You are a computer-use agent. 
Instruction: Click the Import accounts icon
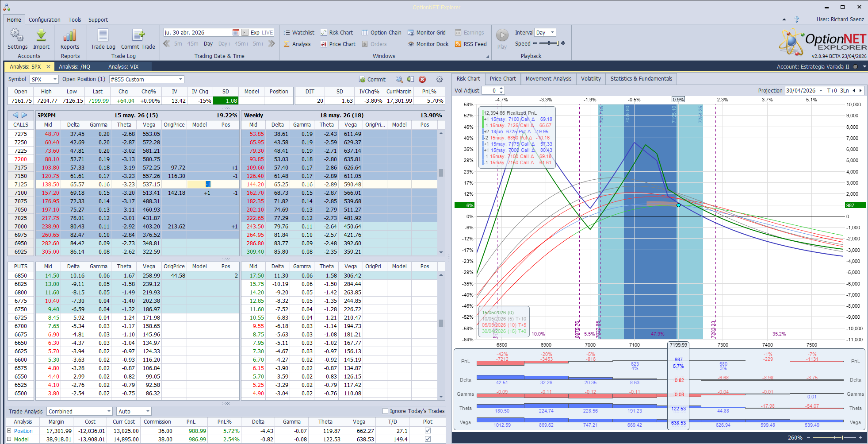[41, 39]
